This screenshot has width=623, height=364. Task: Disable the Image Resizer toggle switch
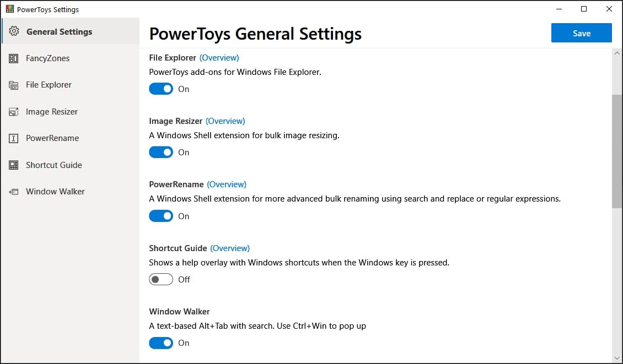click(161, 153)
